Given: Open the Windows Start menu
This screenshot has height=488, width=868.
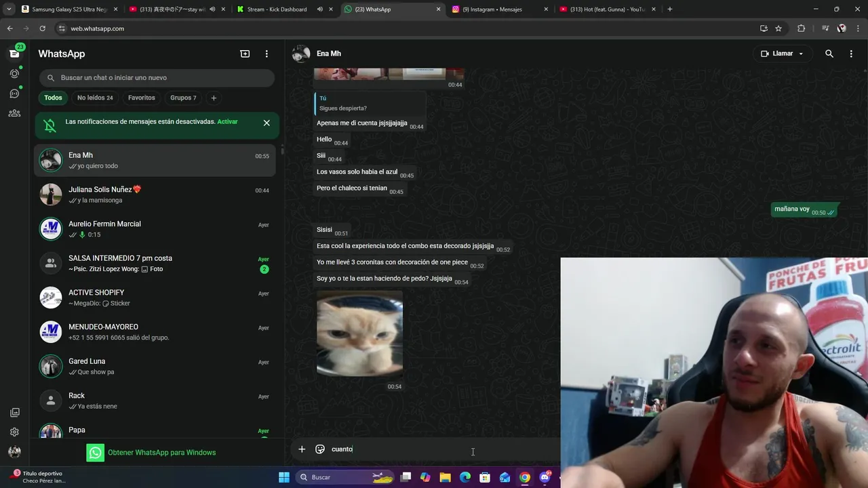Looking at the screenshot, I should [x=284, y=477].
